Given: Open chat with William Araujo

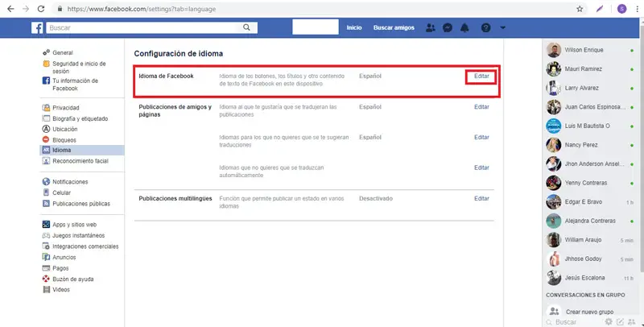Looking at the screenshot, I should (x=591, y=240).
